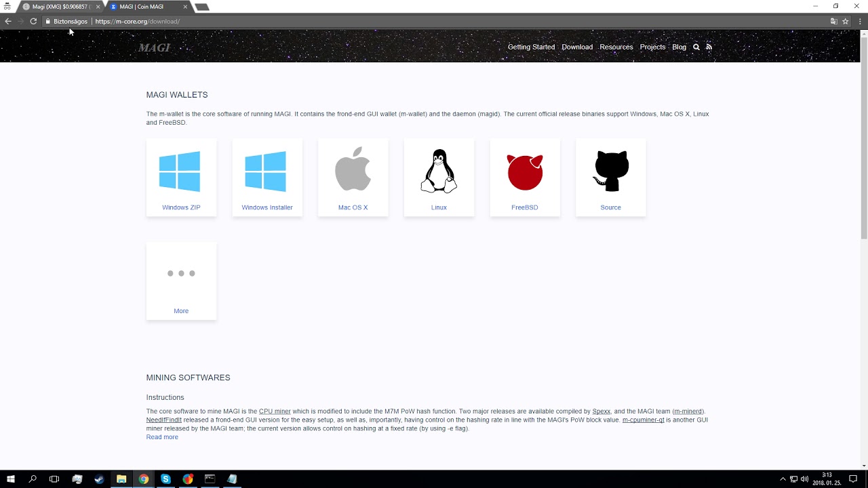868x488 pixels.
Task: Go to the Blog page
Action: coord(679,47)
